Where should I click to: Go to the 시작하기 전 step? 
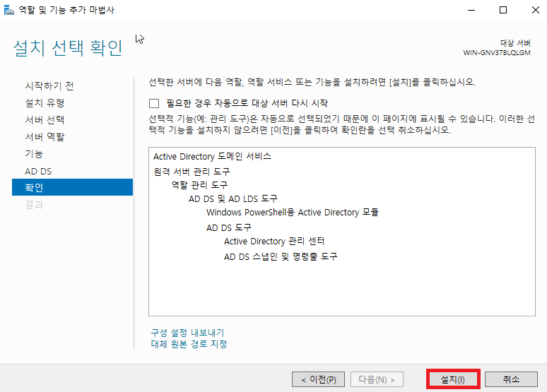(49, 85)
